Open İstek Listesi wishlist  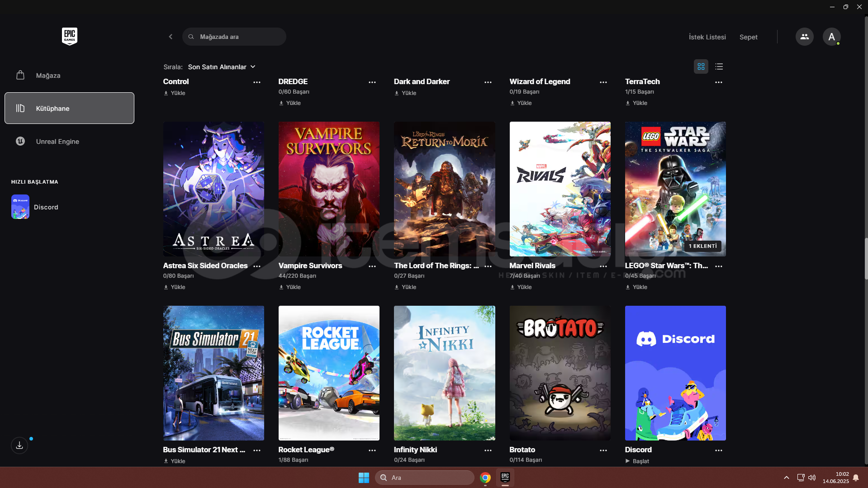[x=707, y=37]
